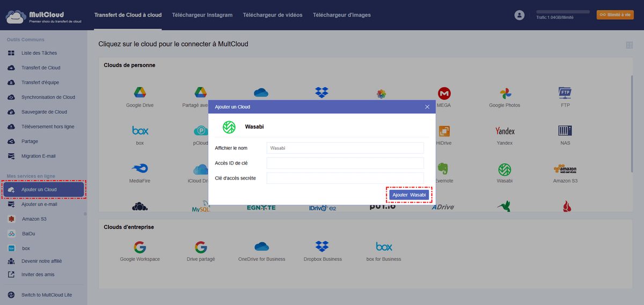Click the OneDrive icon in personal clouds

[x=261, y=92]
